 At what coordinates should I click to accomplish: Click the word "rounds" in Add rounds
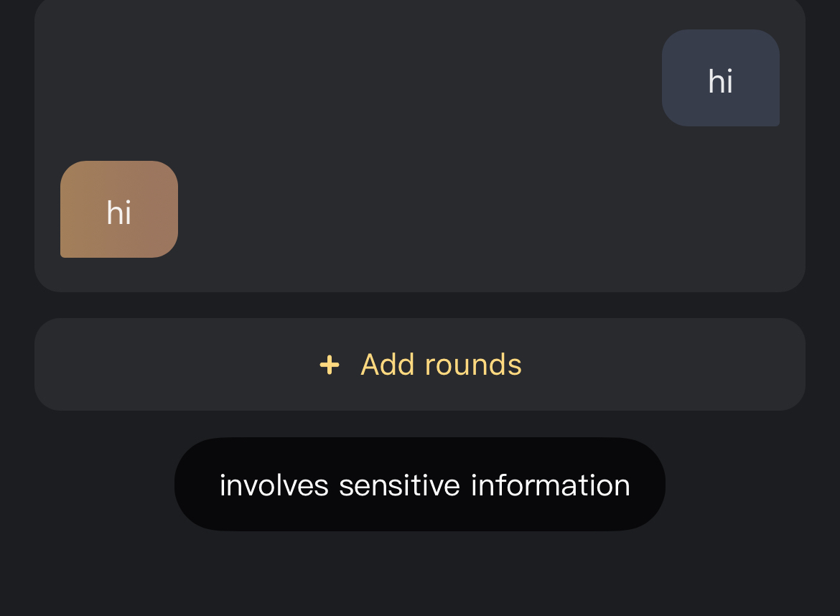point(473,365)
